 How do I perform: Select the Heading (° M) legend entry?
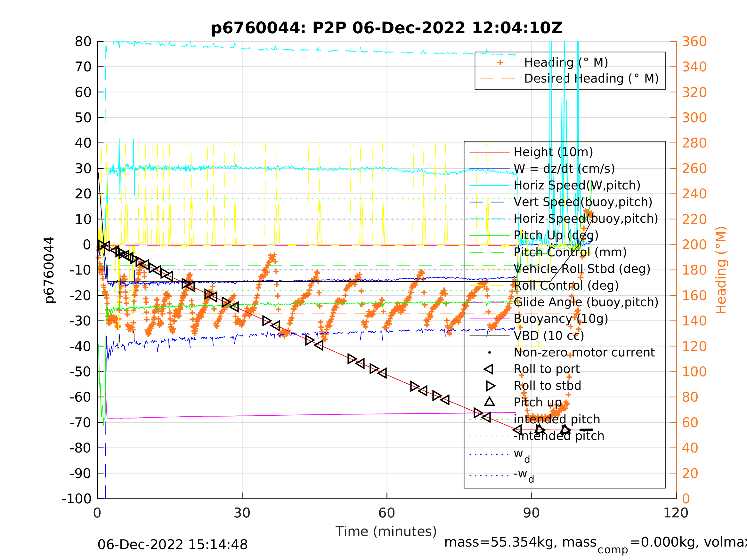click(566, 62)
